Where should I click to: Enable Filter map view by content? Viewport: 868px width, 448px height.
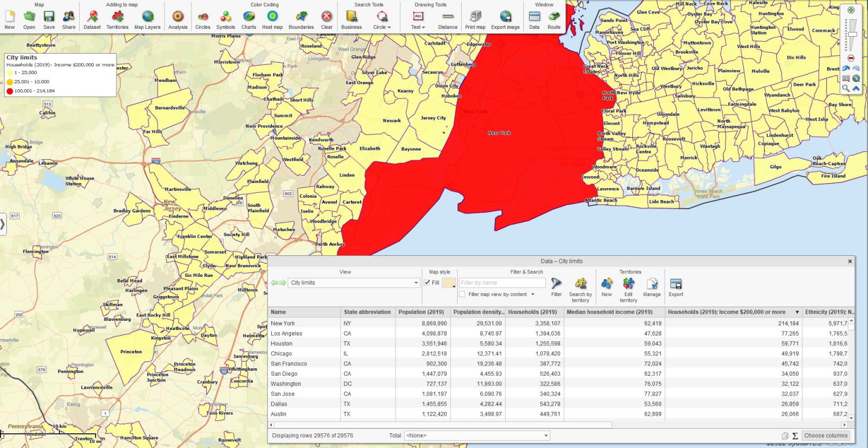(462, 294)
